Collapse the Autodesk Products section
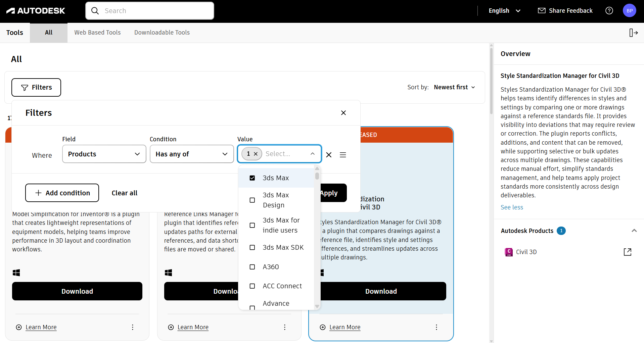The image size is (644, 343). click(634, 231)
